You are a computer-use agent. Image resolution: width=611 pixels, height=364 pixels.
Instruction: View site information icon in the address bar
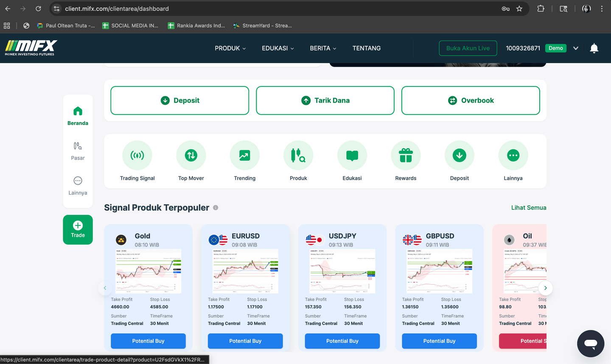[56, 8]
